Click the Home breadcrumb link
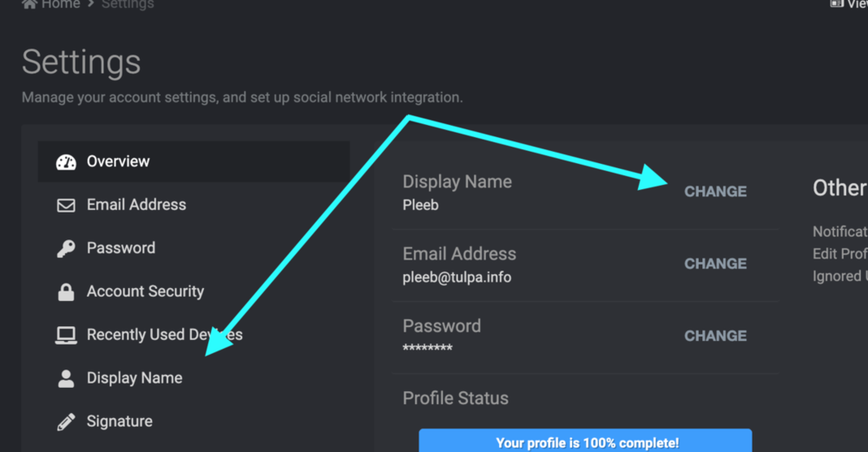Viewport: 868px width, 452px height. [x=61, y=4]
